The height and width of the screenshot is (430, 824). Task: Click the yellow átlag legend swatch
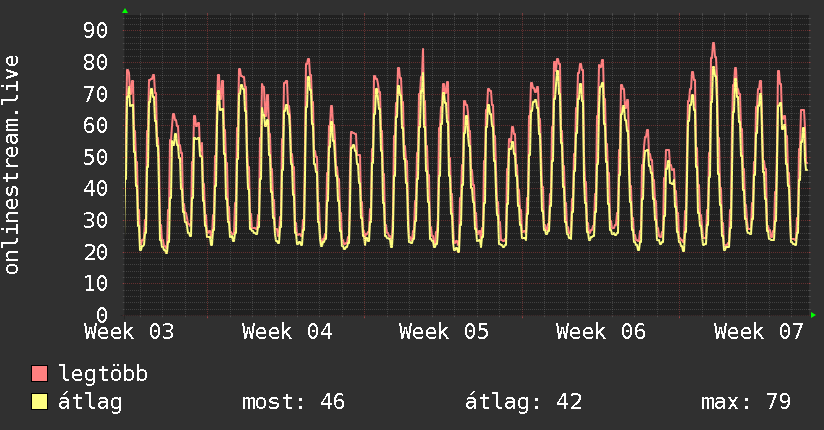(x=39, y=402)
